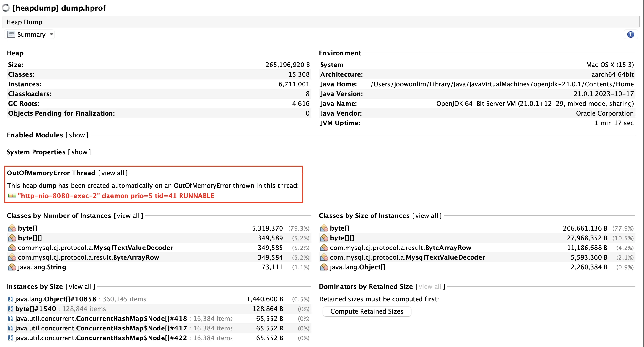The image size is (644, 347).
Task: Open the Summary view dropdown
Action: [51, 34]
